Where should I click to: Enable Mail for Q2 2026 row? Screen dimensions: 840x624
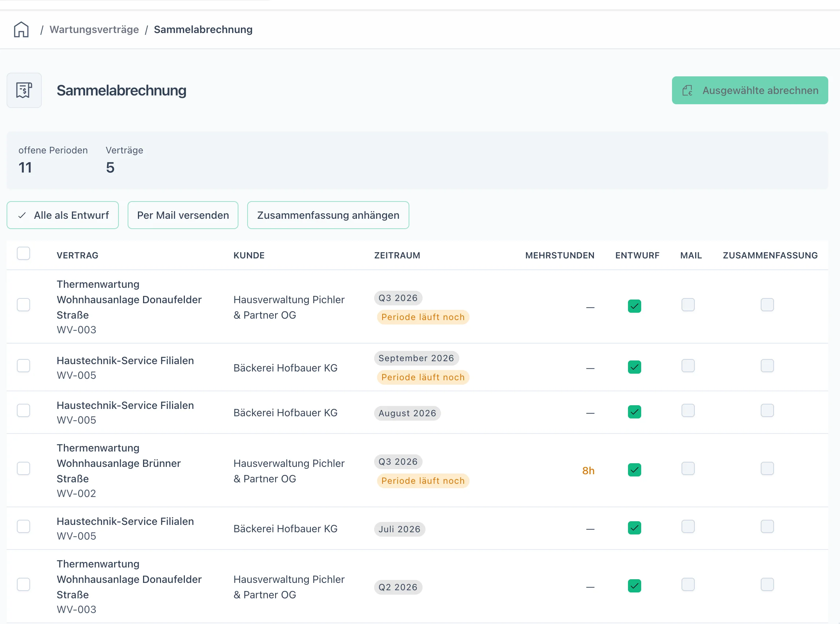tap(688, 585)
